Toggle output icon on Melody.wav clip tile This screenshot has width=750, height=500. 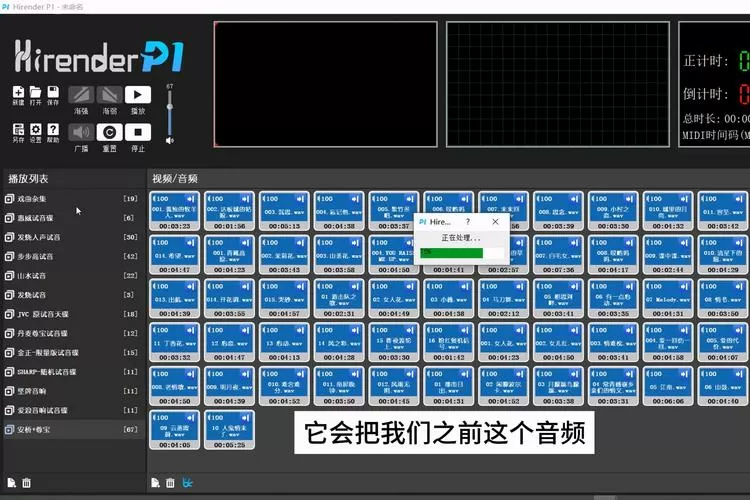(x=684, y=286)
